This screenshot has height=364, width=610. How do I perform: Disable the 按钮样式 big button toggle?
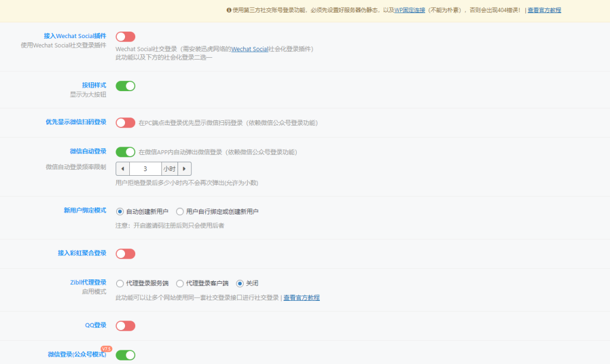pyautogui.click(x=125, y=86)
